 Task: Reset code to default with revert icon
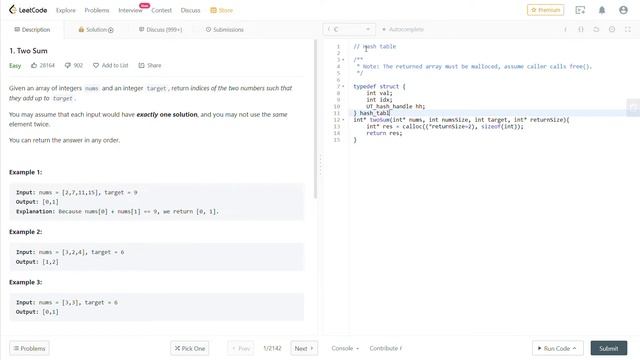coord(596,29)
